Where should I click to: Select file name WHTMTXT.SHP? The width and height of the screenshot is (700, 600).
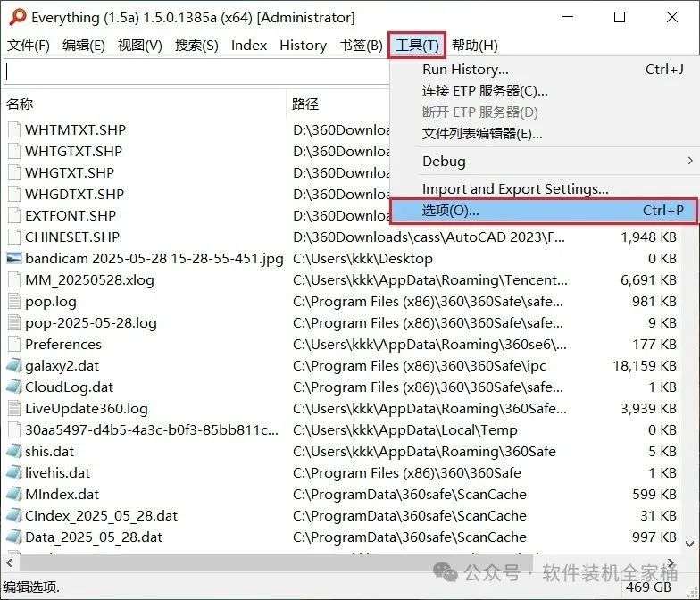tap(75, 130)
